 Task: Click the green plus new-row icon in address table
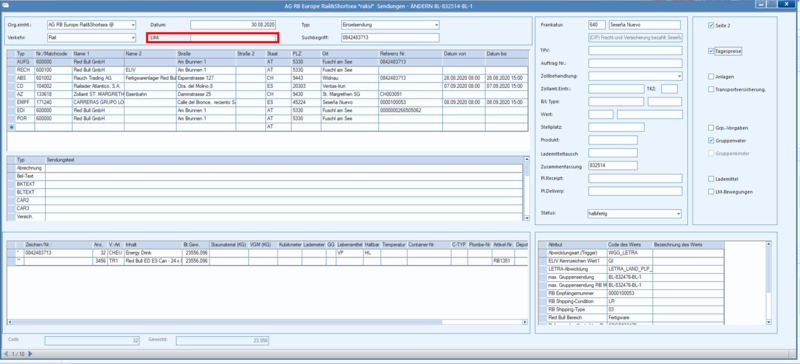tap(12, 127)
